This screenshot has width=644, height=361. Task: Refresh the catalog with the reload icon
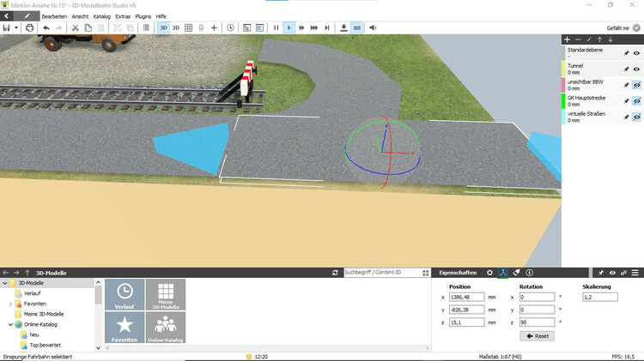click(x=335, y=273)
